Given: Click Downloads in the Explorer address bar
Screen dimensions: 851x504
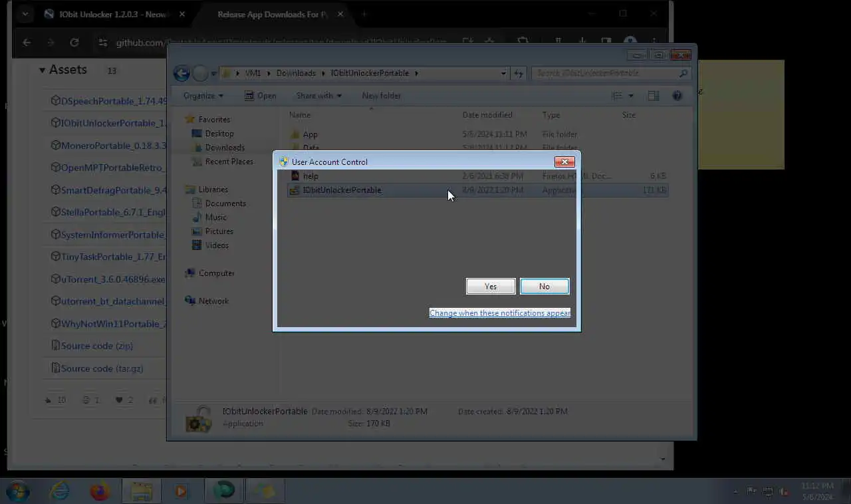Looking at the screenshot, I should (x=296, y=73).
